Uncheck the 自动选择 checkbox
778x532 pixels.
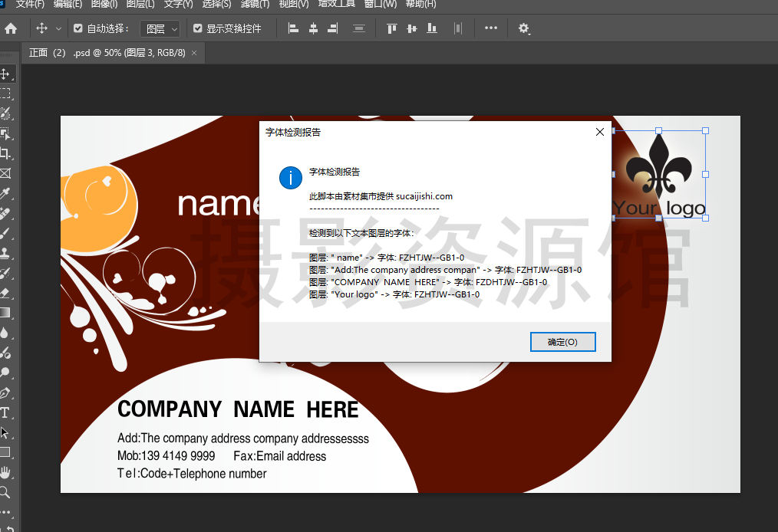coord(77,28)
